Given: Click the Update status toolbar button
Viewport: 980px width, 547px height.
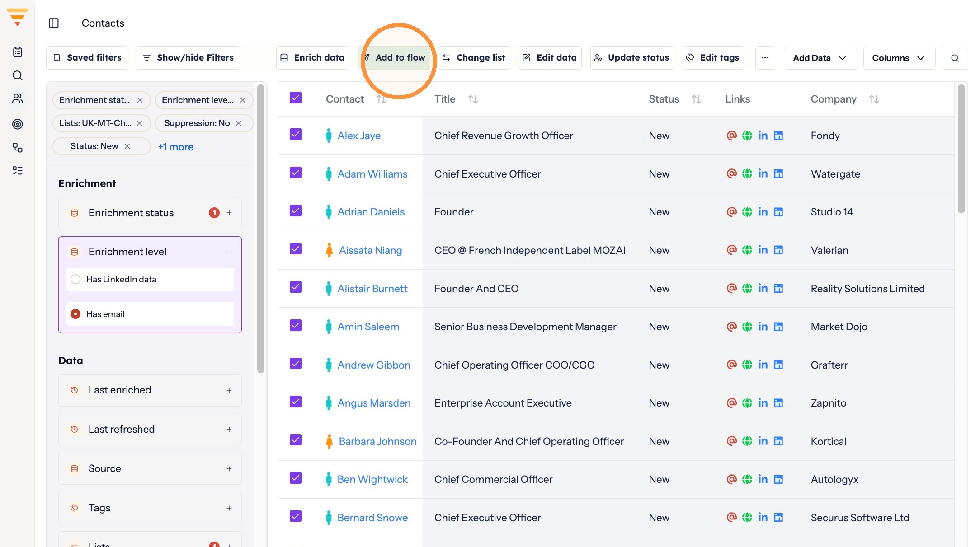Looking at the screenshot, I should [632, 58].
